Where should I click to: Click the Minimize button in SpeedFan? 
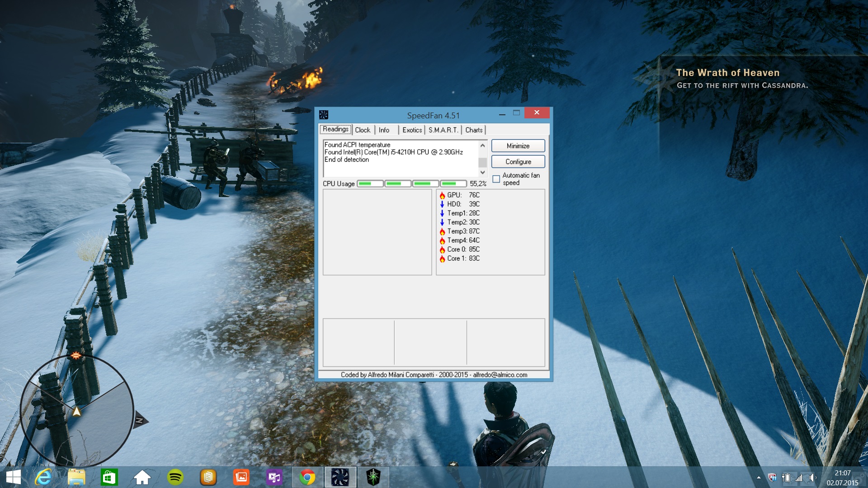(x=518, y=146)
